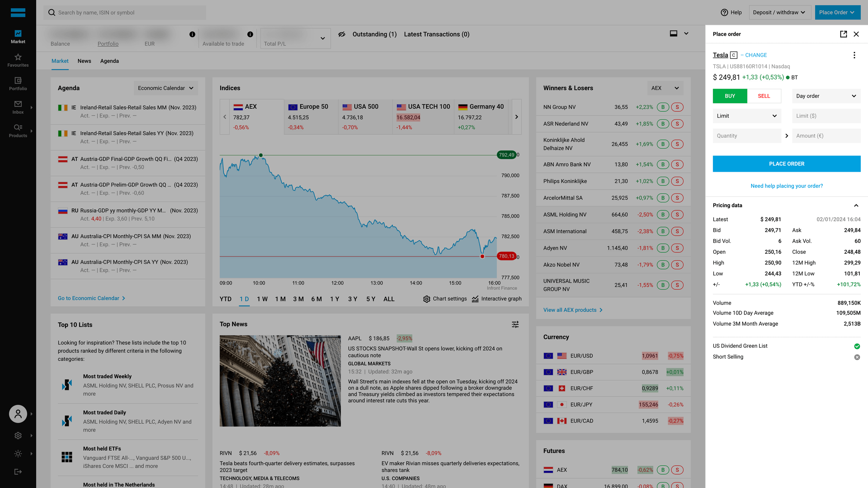The height and width of the screenshot is (488, 868).
Task: Select the AEX index card
Action: (257, 117)
